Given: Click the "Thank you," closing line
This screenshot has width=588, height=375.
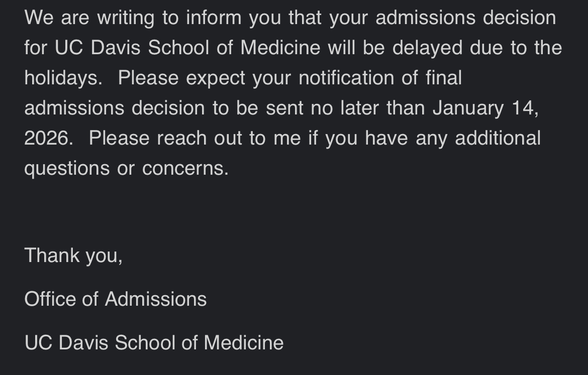Looking at the screenshot, I should 73,256.
